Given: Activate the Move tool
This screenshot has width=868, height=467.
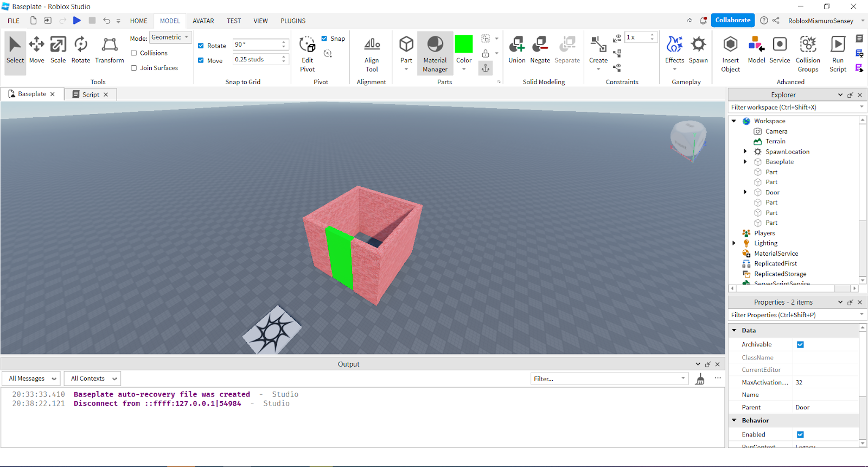Looking at the screenshot, I should [x=37, y=50].
